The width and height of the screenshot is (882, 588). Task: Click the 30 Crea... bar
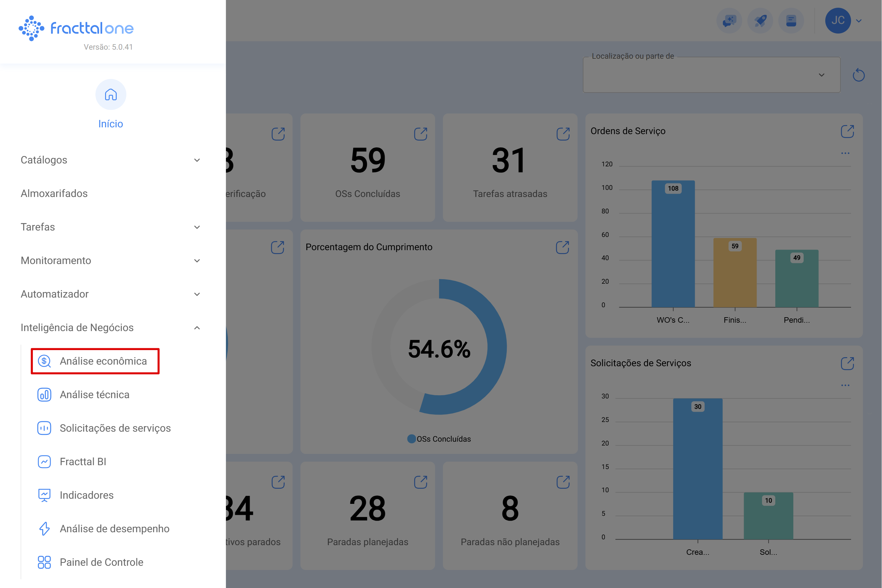tap(698, 469)
